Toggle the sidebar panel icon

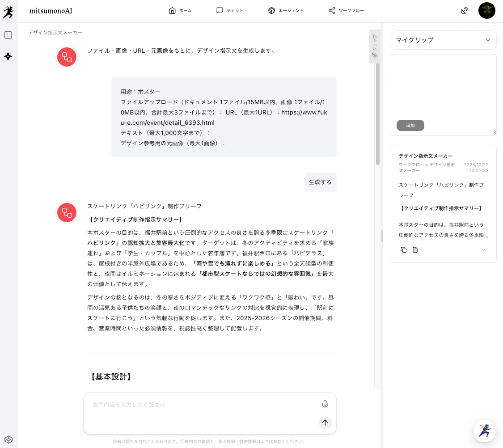pos(8,35)
